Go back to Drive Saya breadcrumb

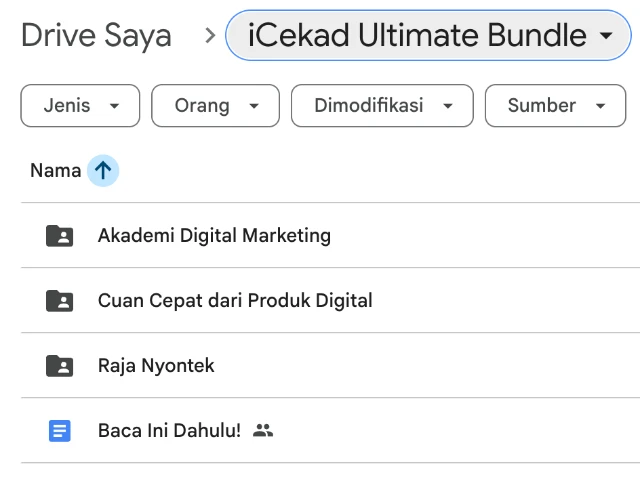pyautogui.click(x=96, y=37)
